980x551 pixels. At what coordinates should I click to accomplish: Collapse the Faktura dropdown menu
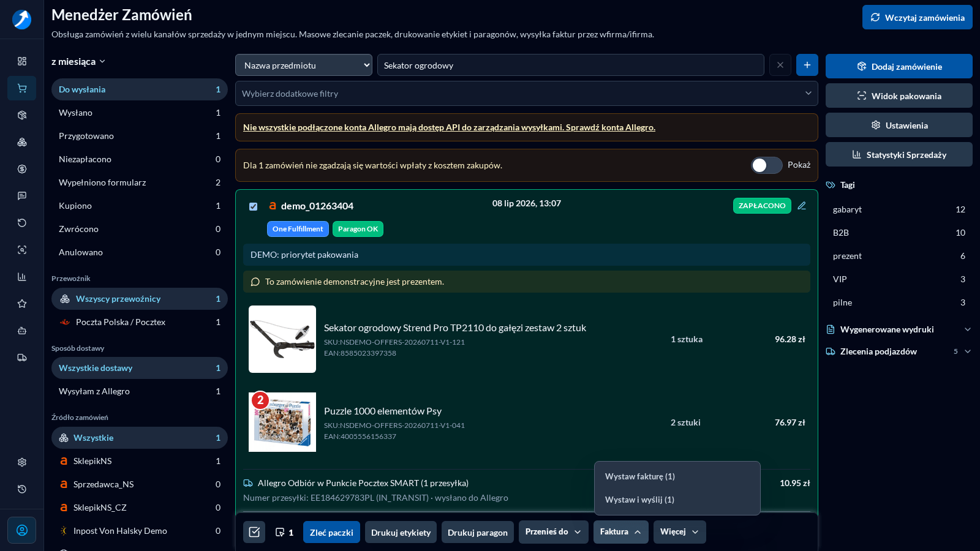click(621, 532)
